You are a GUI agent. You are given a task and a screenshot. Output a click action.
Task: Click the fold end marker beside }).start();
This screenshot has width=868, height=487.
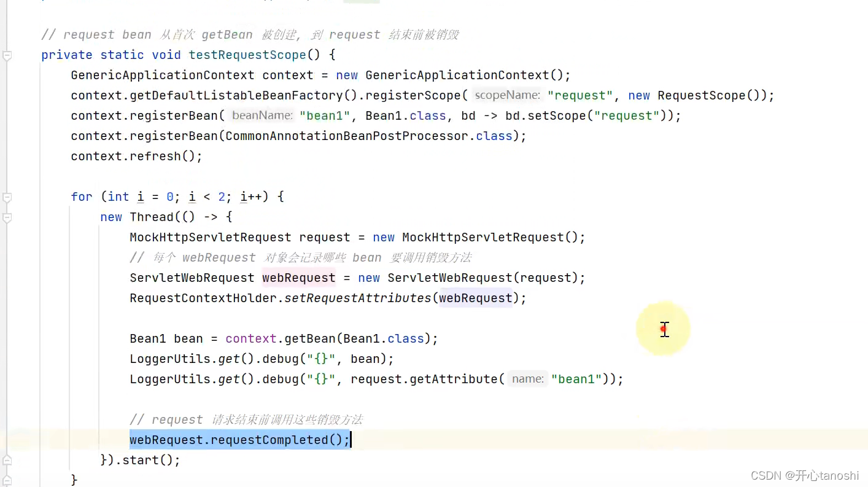click(7, 460)
